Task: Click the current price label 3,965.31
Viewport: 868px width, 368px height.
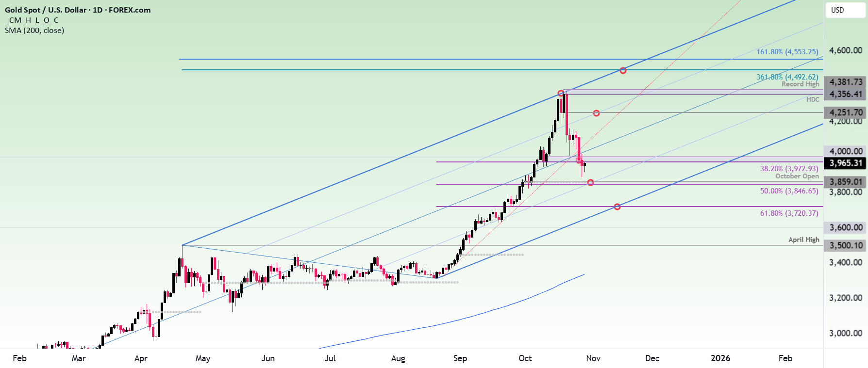Action: tap(846, 163)
